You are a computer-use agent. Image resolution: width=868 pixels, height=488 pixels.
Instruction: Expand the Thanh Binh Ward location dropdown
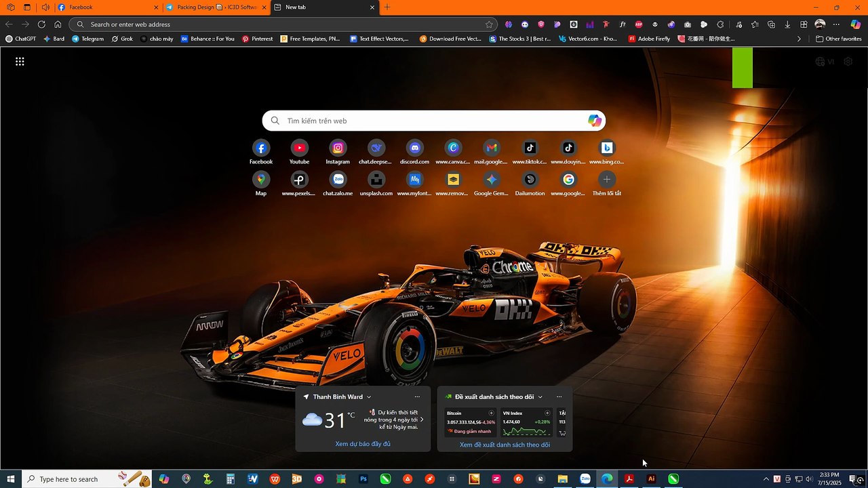pyautogui.click(x=369, y=397)
